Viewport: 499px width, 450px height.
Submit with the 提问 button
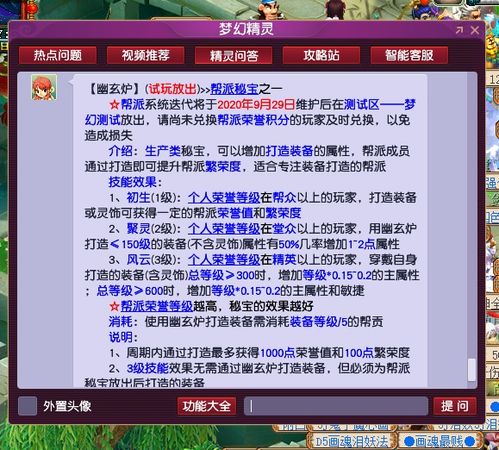pyautogui.click(x=455, y=406)
